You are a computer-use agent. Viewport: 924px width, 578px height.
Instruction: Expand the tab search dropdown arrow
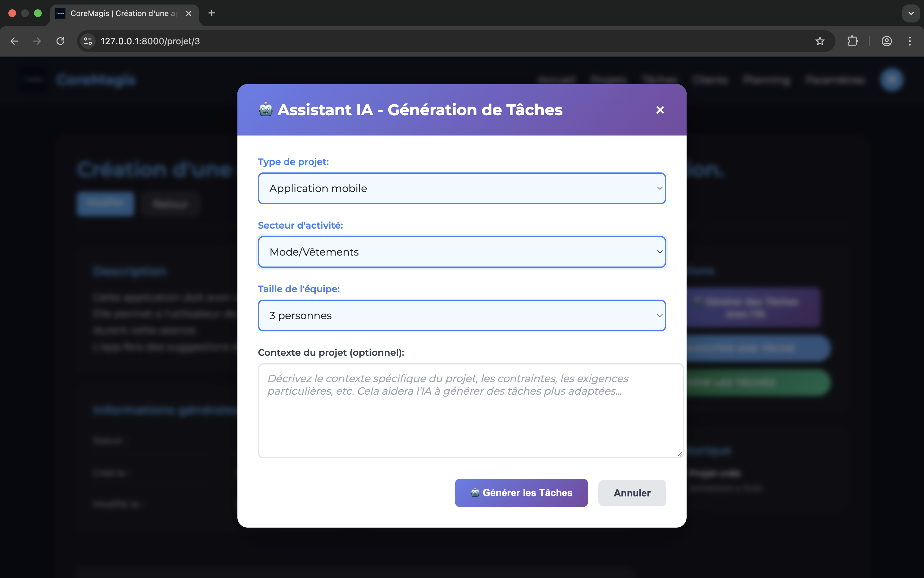(911, 13)
